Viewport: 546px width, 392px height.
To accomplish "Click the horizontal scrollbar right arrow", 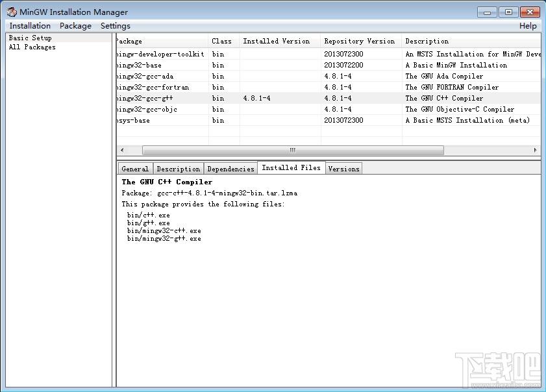I will (535, 150).
